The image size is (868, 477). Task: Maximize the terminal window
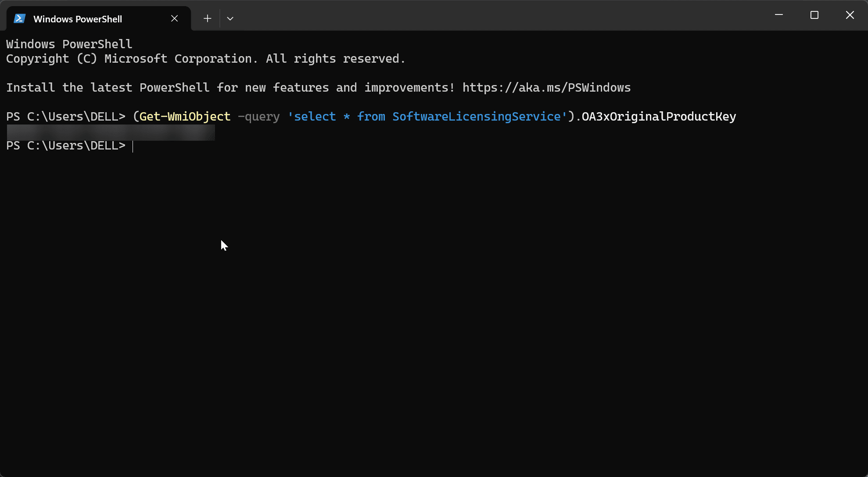814,15
